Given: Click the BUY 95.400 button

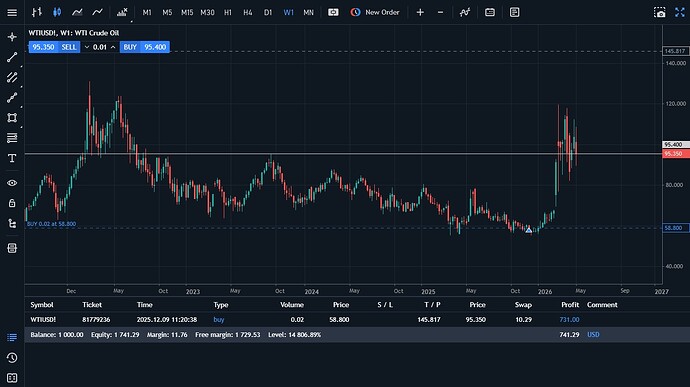Looking at the screenshot, I should 145,47.
